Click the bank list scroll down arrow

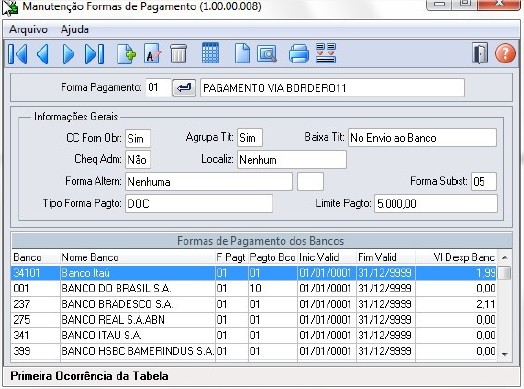(505, 354)
